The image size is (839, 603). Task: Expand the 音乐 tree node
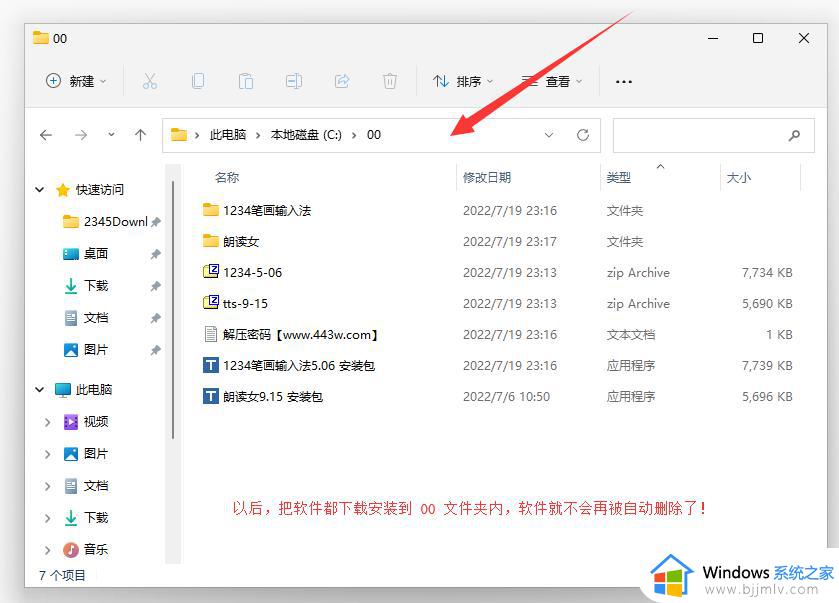coord(48,549)
